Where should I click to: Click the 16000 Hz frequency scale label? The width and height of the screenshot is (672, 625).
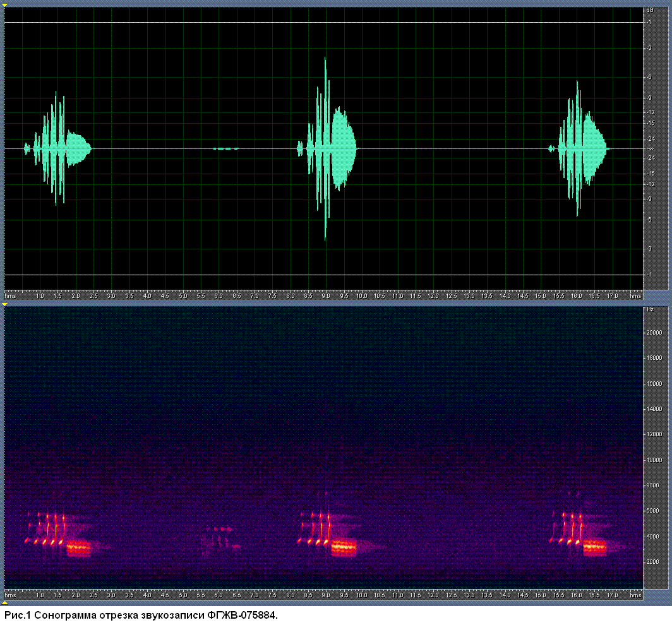pos(654,383)
